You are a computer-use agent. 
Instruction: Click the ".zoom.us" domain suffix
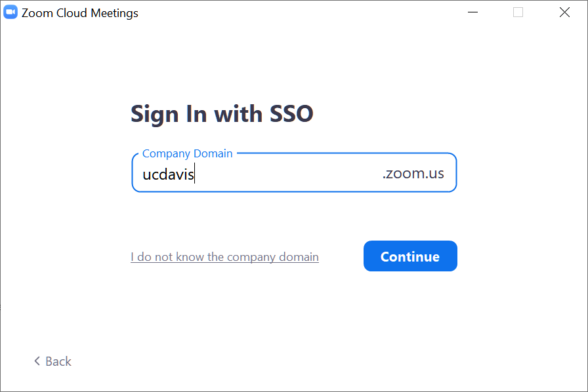(413, 174)
